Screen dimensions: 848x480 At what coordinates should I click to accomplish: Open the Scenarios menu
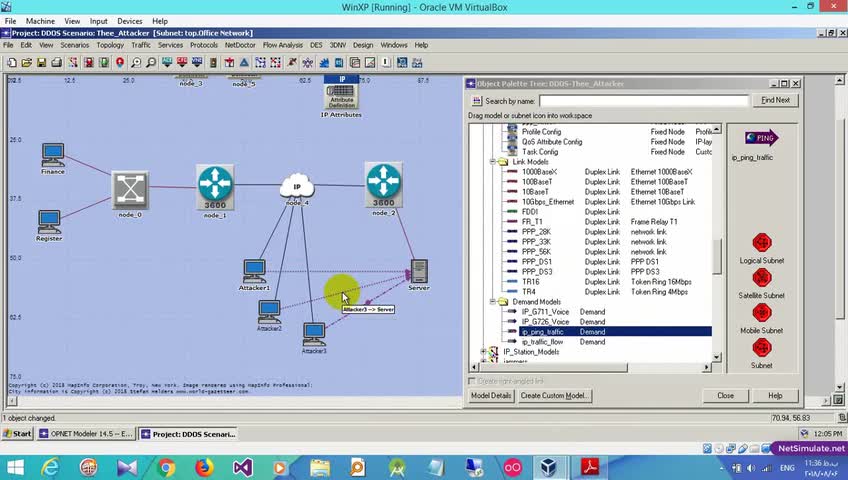[75, 45]
